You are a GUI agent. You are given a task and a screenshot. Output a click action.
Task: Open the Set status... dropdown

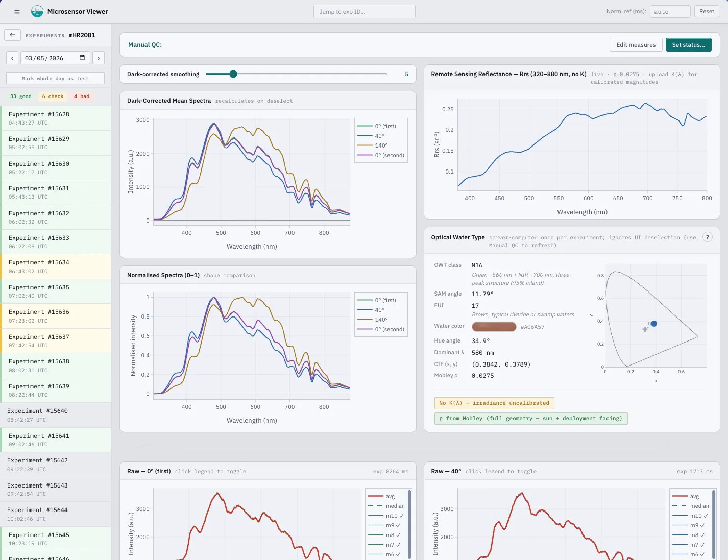pos(688,45)
